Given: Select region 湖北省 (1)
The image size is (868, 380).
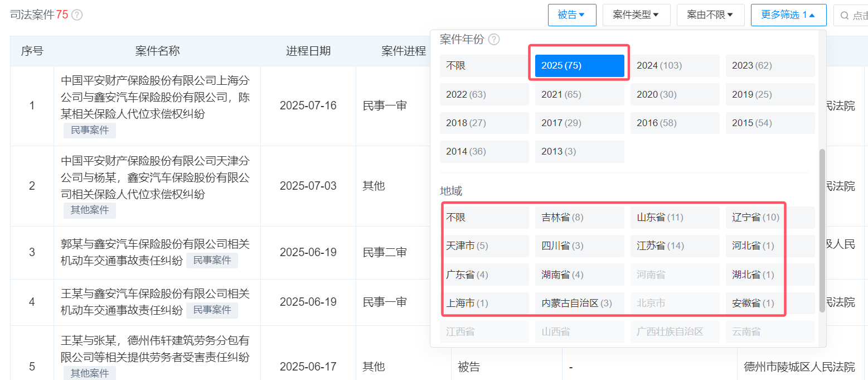Looking at the screenshot, I should [770, 275].
